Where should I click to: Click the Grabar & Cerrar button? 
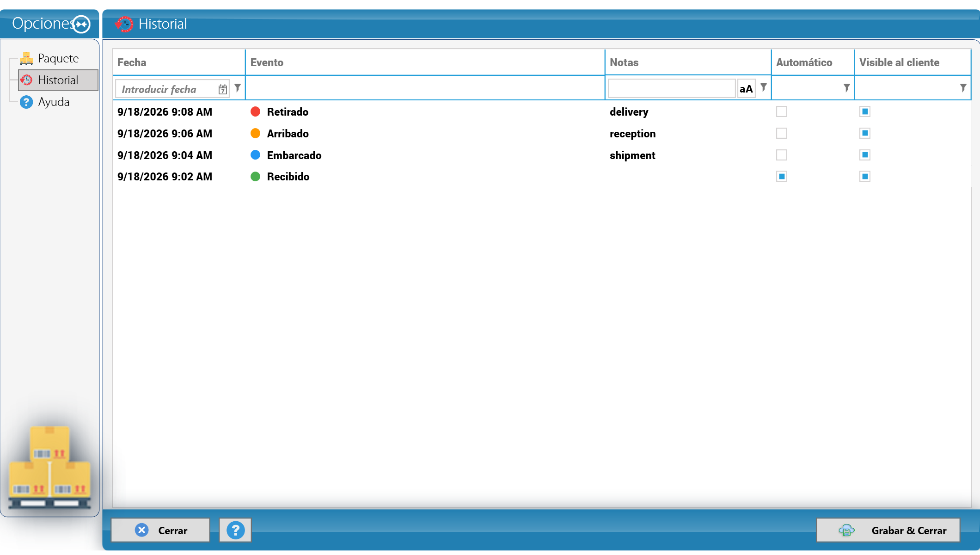tap(888, 530)
